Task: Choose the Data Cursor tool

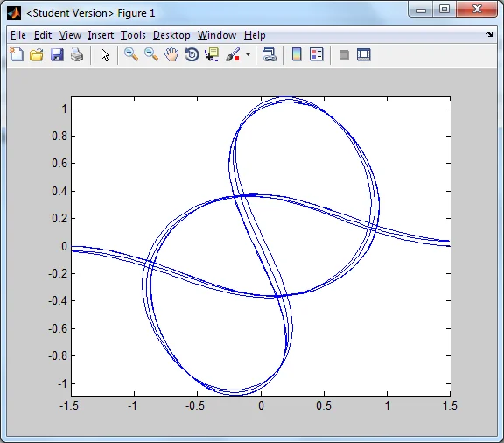Action: (x=212, y=54)
